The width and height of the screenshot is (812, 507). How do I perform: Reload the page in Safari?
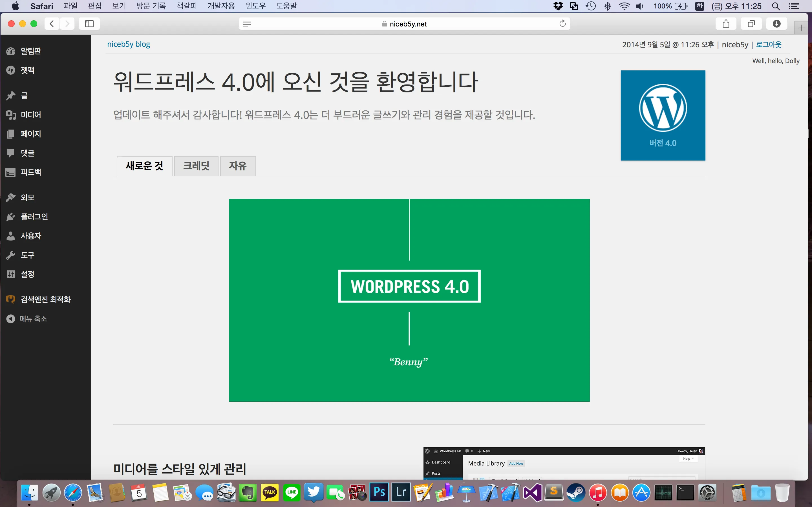click(562, 23)
